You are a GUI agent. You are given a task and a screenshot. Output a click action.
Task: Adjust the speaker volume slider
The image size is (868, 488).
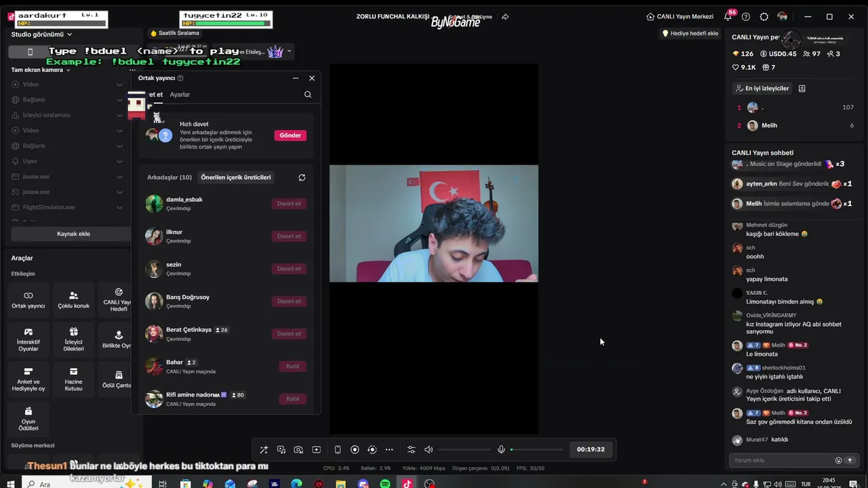pos(464,449)
